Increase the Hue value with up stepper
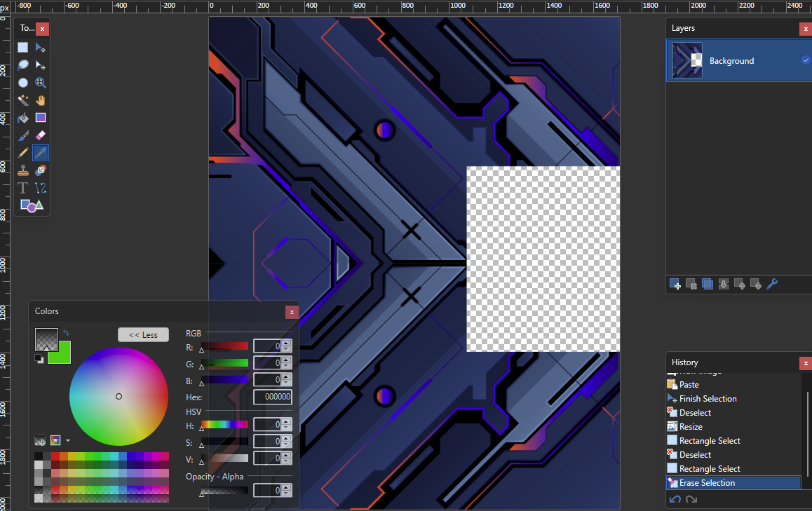Image resolution: width=812 pixels, height=511 pixels. [x=286, y=421]
